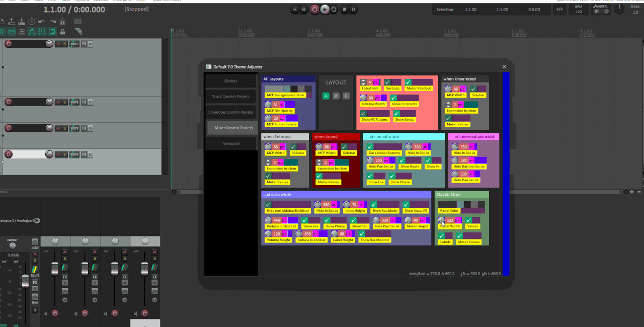Toggle item grouping chain-link icon
644x327 pixels.
12,32
